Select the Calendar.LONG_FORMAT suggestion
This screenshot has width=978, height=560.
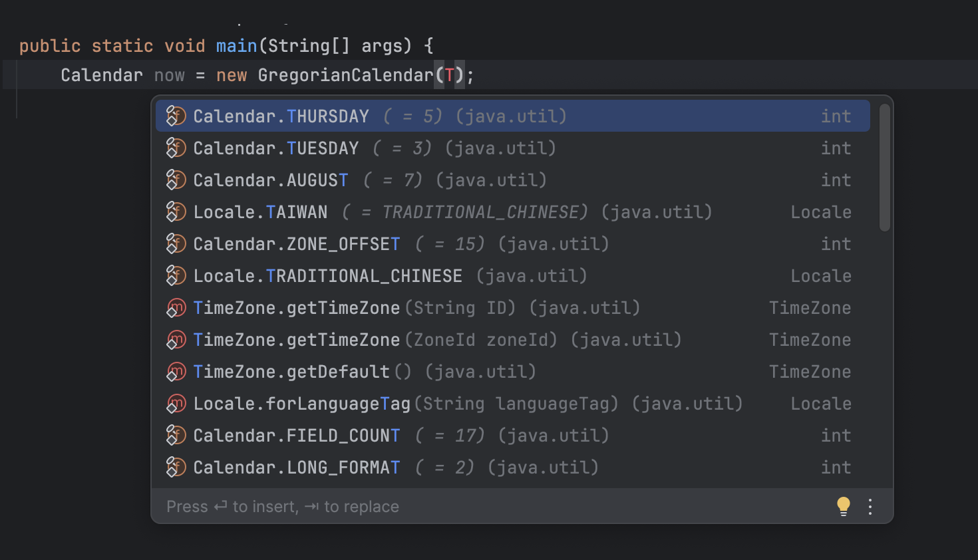point(295,467)
